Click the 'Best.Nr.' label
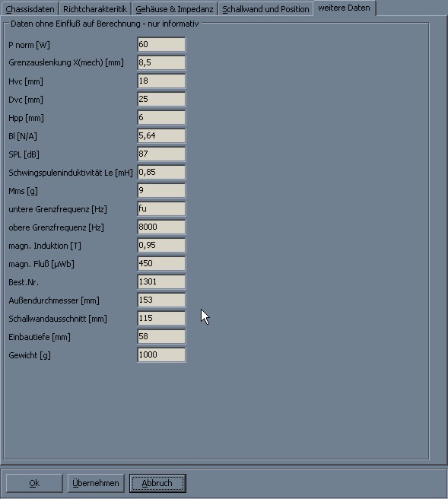This screenshot has width=448, height=499. pyautogui.click(x=24, y=282)
